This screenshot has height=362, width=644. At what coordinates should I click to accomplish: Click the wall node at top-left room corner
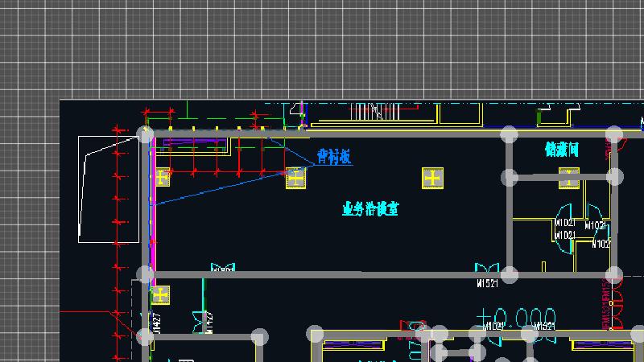146,134
